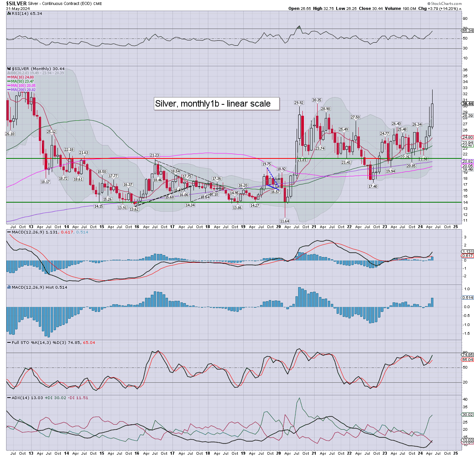
Task: Click the 11.64 low price label
Action: (284, 221)
